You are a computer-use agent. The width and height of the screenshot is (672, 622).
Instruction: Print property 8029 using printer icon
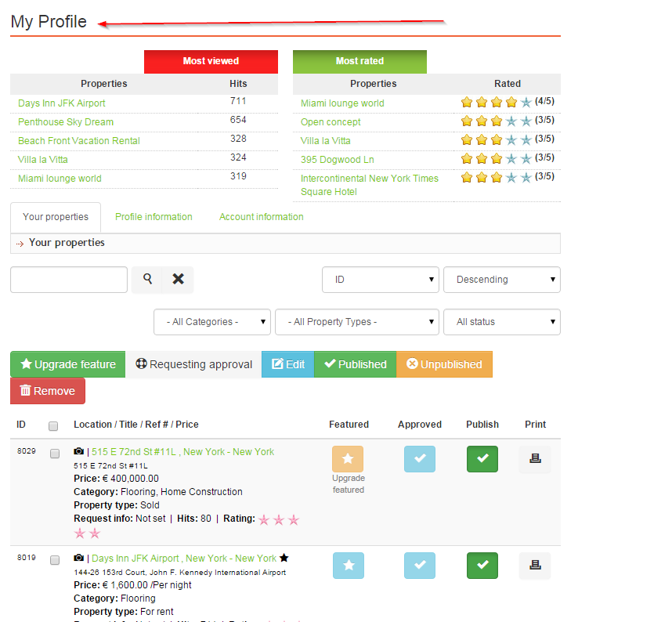pos(535,459)
